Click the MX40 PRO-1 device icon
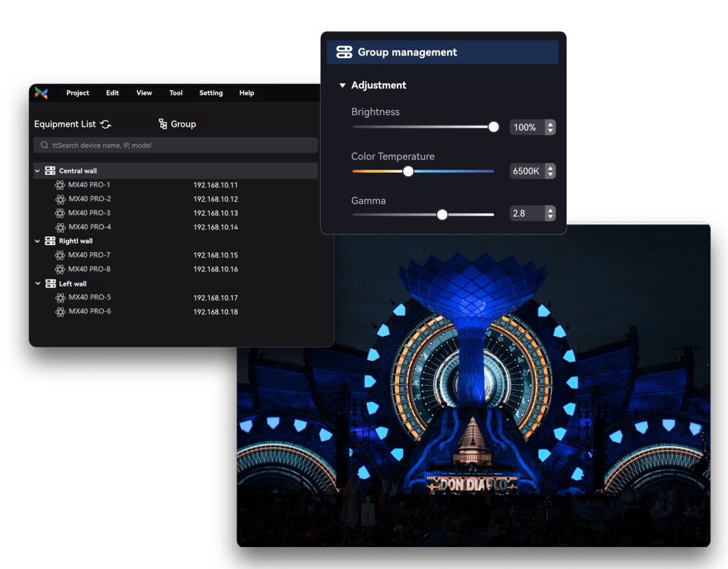This screenshot has height=569, width=728. [60, 185]
